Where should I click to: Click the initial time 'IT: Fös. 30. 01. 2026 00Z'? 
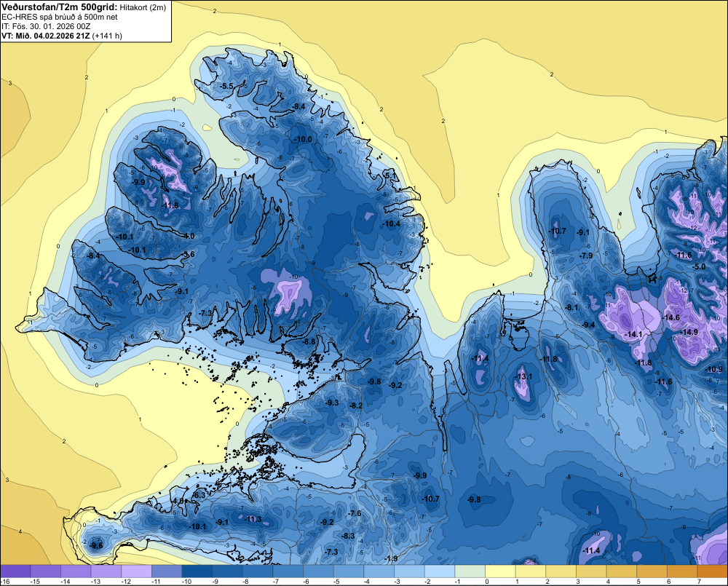click(x=45, y=26)
